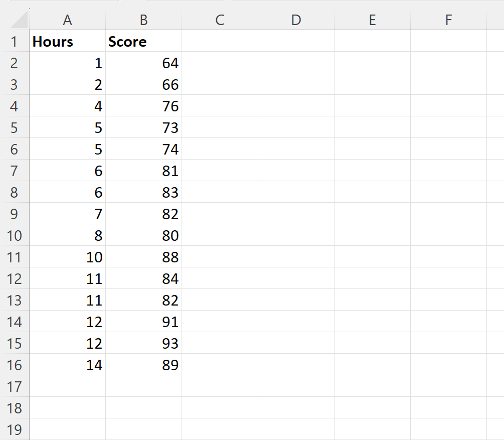The width and height of the screenshot is (504, 440).
Task: Select cell with score 91
Action: [x=144, y=321]
